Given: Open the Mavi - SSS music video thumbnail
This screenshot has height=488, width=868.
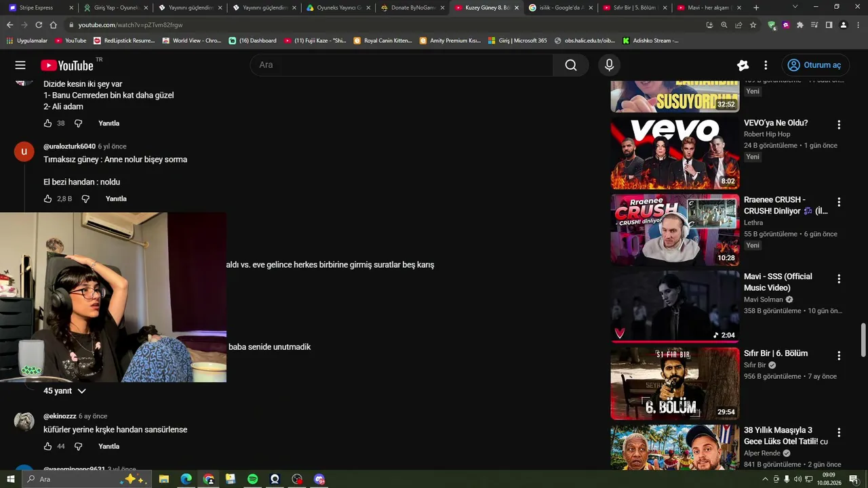Looking at the screenshot, I should [675, 307].
